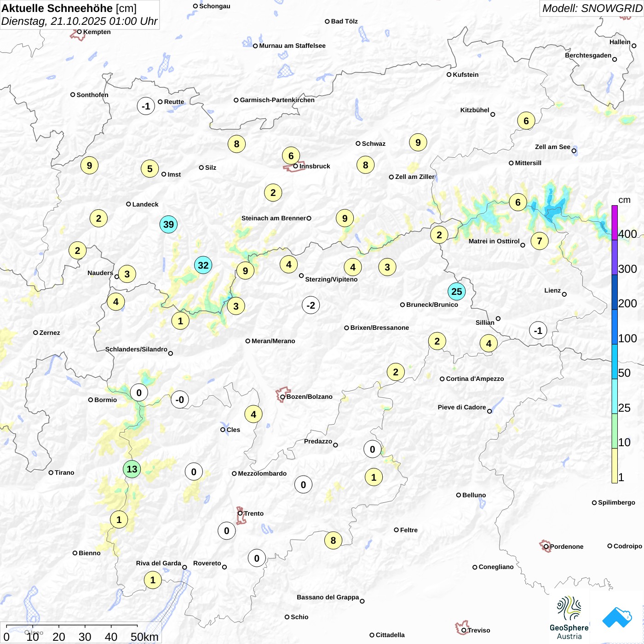Click the light green 10 cm legend swatch

click(x=615, y=431)
